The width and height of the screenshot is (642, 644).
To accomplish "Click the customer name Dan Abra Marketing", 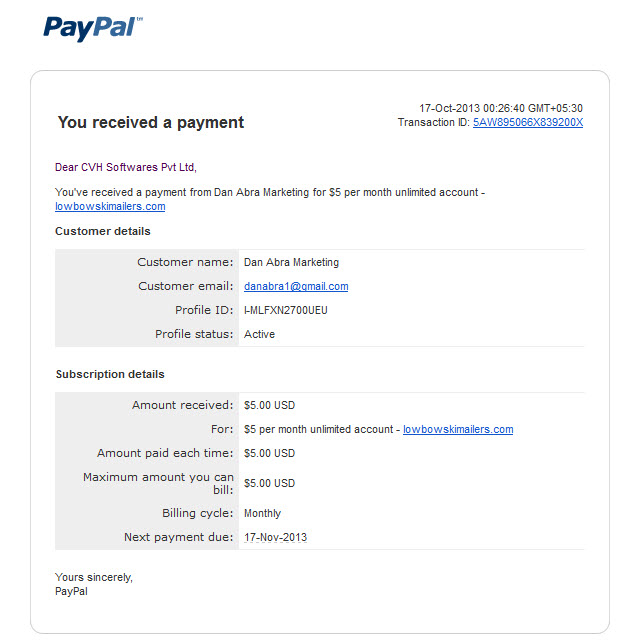I will click(x=291, y=262).
